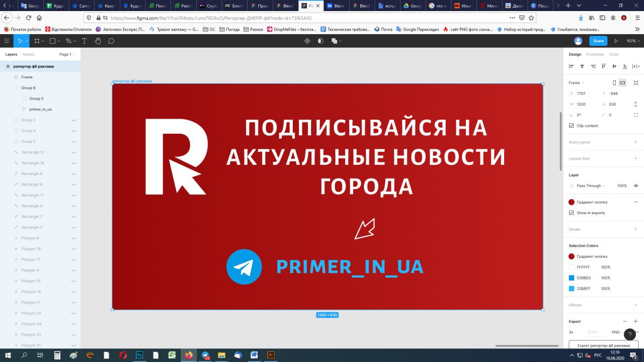Image resolution: width=644 pixels, height=362 pixels.
Task: Open Frame type dropdown in Design panel
Action: 577,82
